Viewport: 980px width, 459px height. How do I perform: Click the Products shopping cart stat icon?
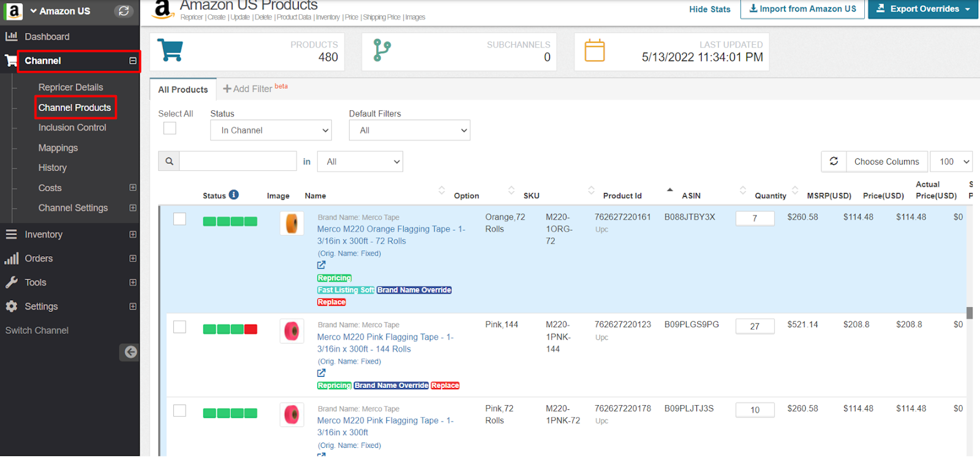[170, 50]
